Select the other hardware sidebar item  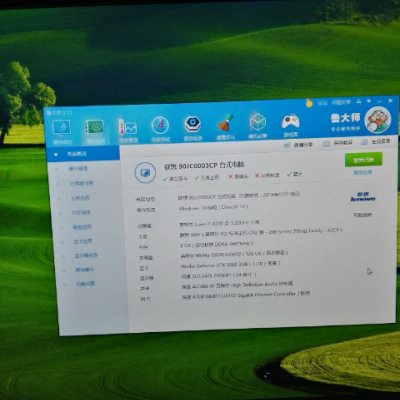coord(85,270)
